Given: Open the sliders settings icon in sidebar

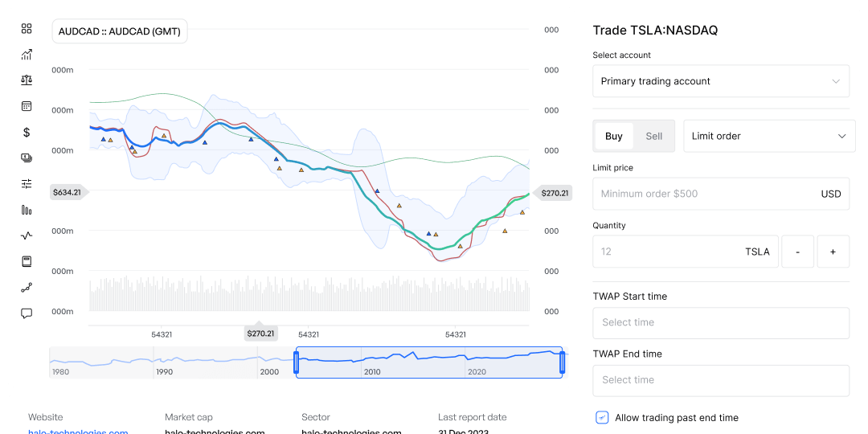Looking at the screenshot, I should coord(27,184).
